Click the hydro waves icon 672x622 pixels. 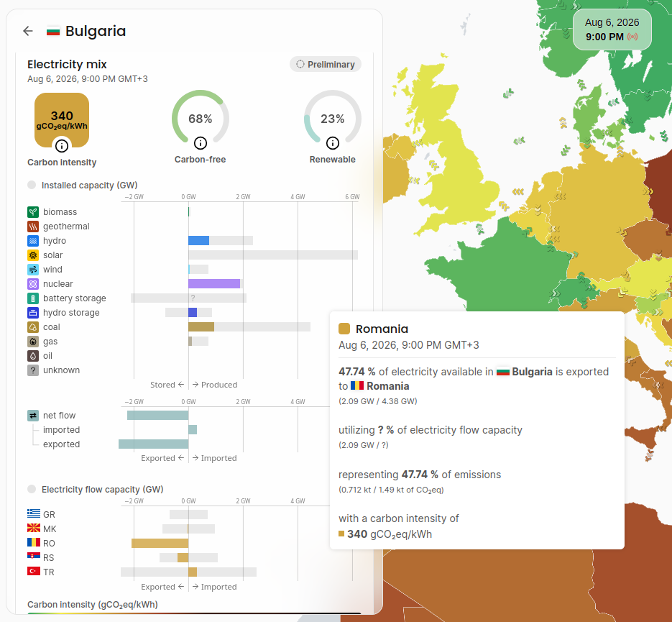click(x=33, y=240)
